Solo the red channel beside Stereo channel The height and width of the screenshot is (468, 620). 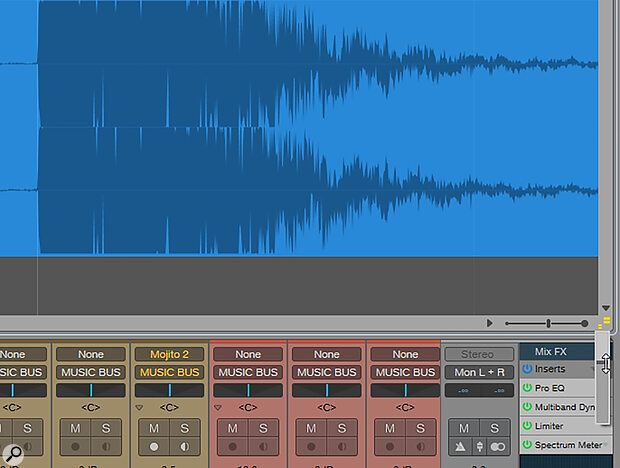coord(421,428)
